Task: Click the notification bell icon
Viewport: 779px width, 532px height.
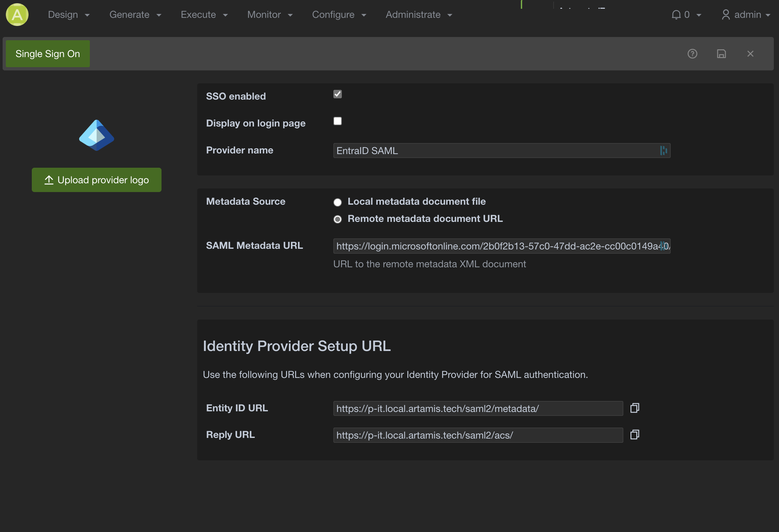Action: click(x=676, y=15)
